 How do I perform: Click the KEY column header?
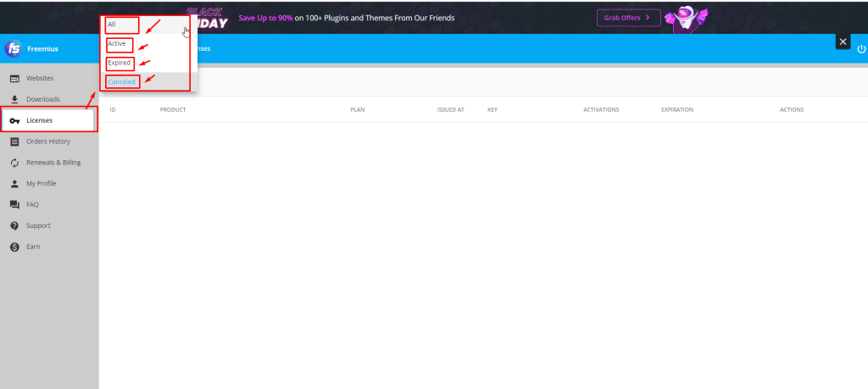coord(492,109)
